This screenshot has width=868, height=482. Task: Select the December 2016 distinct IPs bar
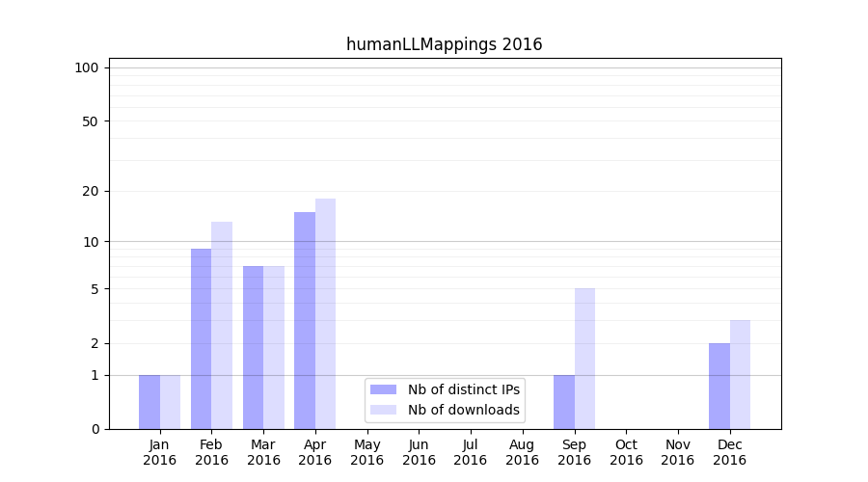coord(719,386)
